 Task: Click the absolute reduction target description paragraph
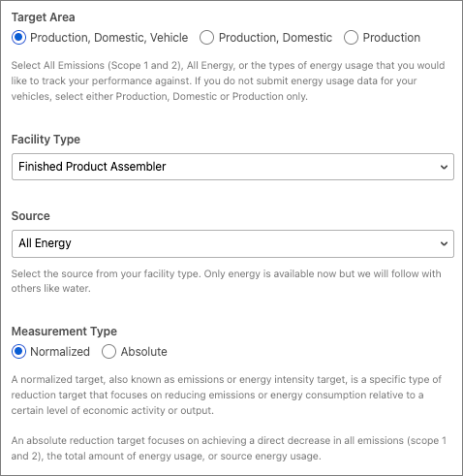click(229, 448)
